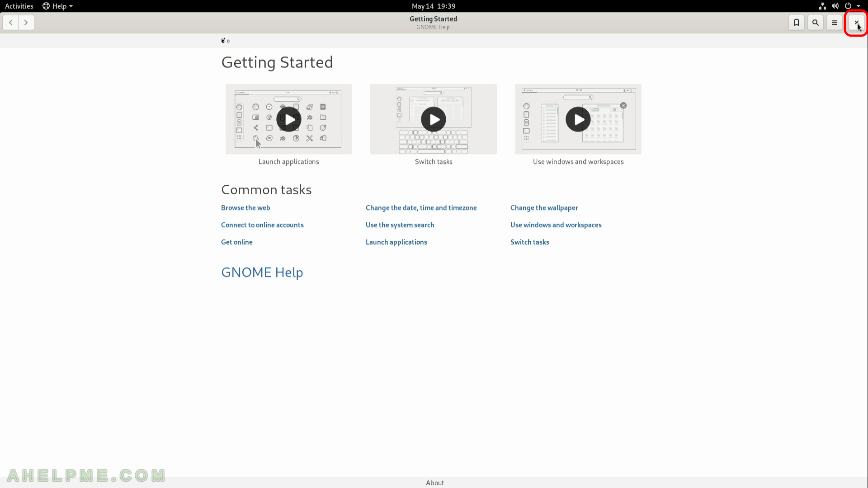Open the clock showing May 14 19:39
The width and height of the screenshot is (868, 488).
[434, 6]
